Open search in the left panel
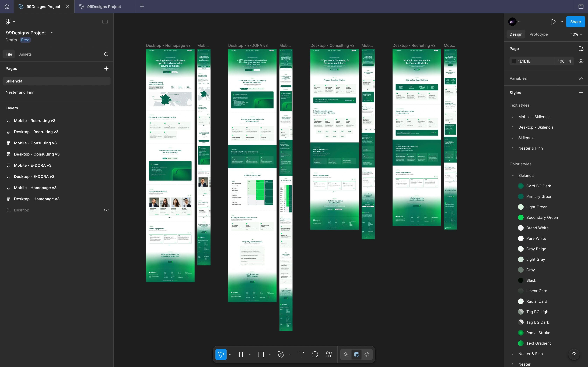The image size is (588, 367). tap(106, 54)
